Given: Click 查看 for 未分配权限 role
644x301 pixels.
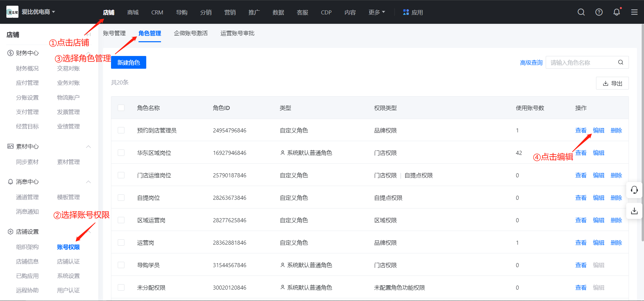Looking at the screenshot, I should pos(581,288).
